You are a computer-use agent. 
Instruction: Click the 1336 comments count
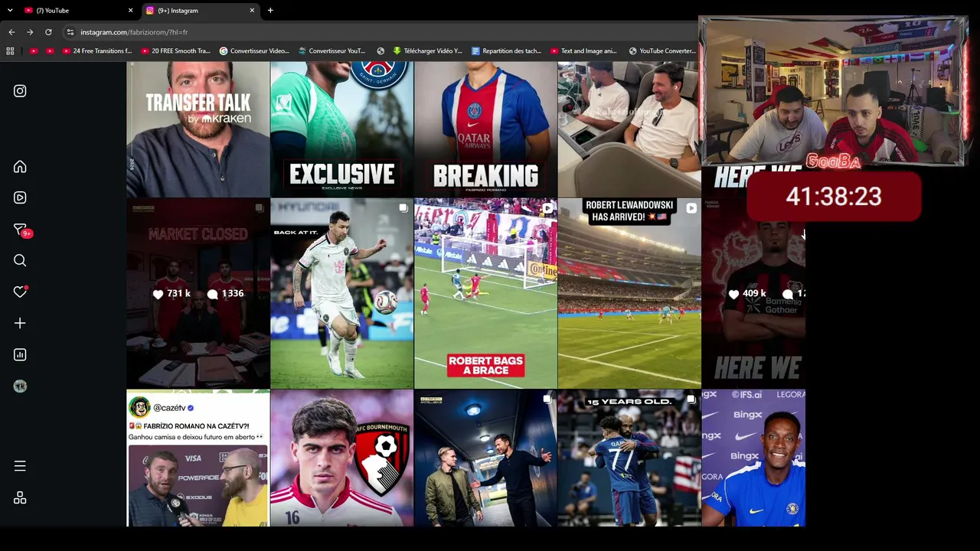pyautogui.click(x=226, y=293)
